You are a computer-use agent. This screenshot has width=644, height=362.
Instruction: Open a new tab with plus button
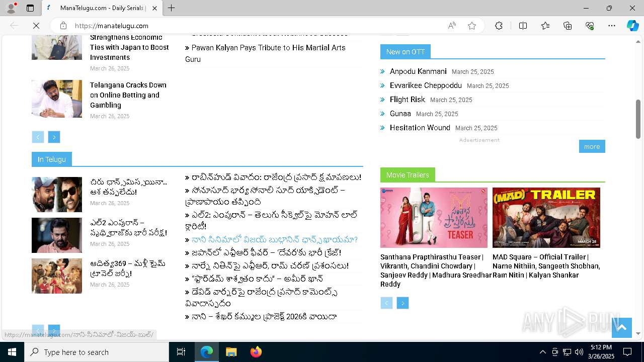point(172,8)
